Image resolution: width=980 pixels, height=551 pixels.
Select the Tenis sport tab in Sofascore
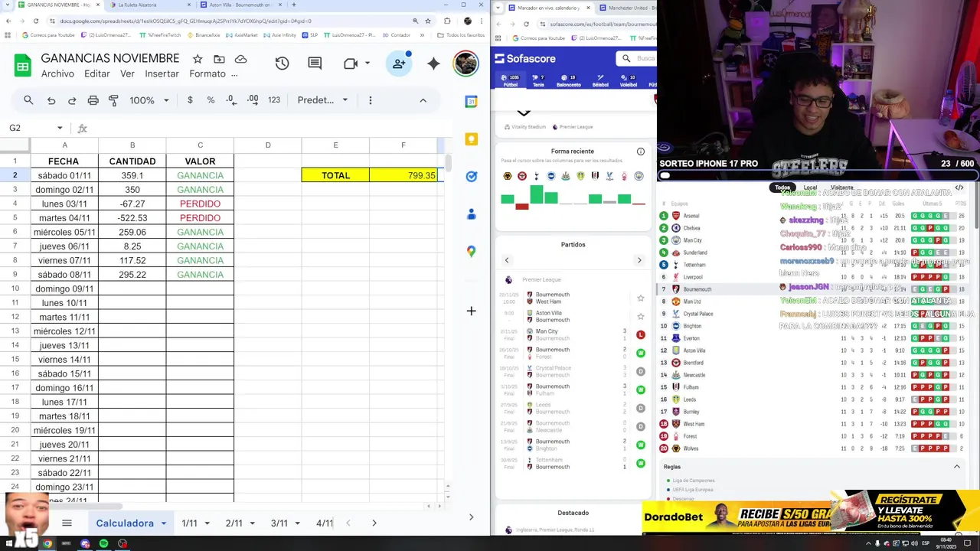(x=538, y=80)
